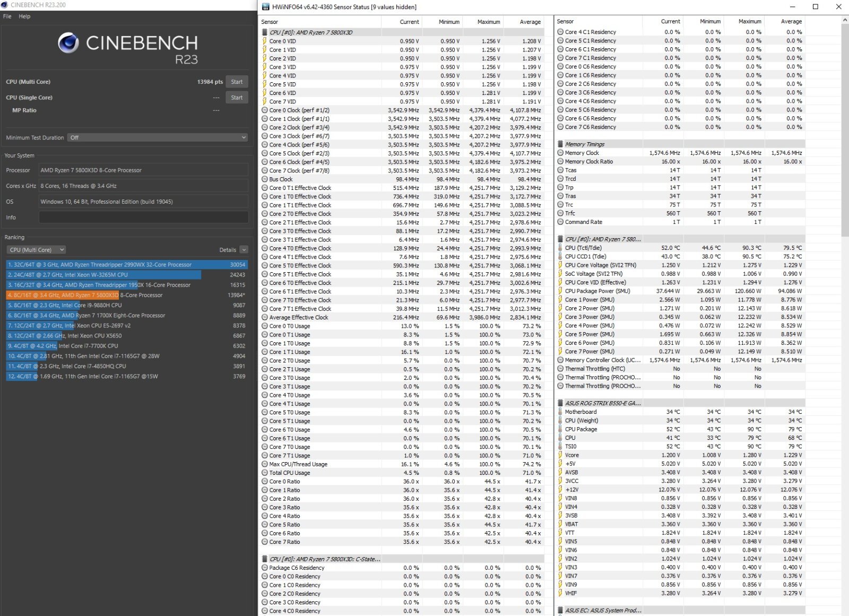Click ASUS ROG STRIX B550-E section icon
The image size is (849, 616).
point(560,403)
